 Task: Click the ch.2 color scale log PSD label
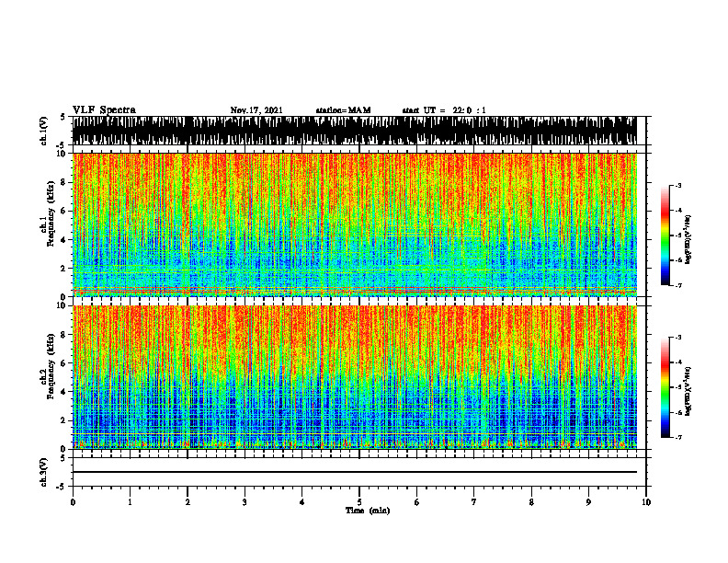click(688, 391)
